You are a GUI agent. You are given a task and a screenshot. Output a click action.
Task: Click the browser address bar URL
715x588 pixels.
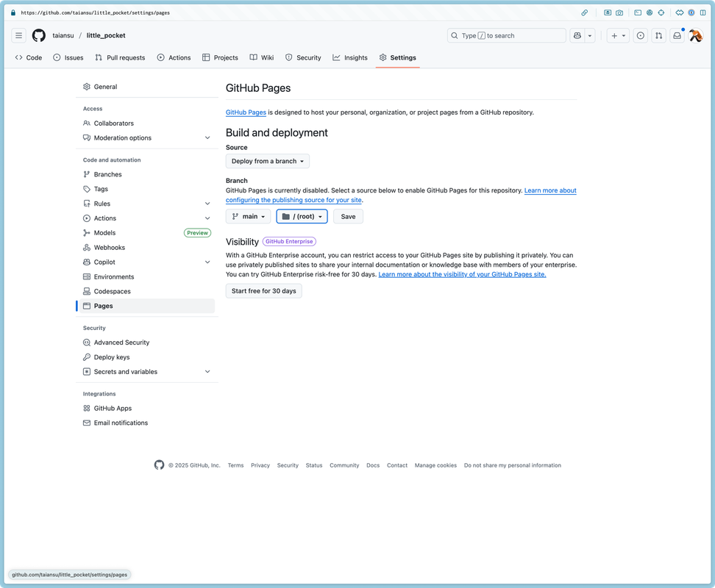click(x=96, y=12)
